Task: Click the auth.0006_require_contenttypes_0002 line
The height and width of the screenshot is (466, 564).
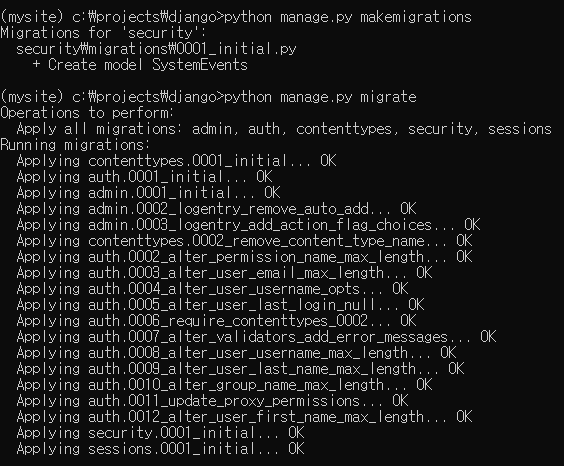Action: tap(216, 321)
